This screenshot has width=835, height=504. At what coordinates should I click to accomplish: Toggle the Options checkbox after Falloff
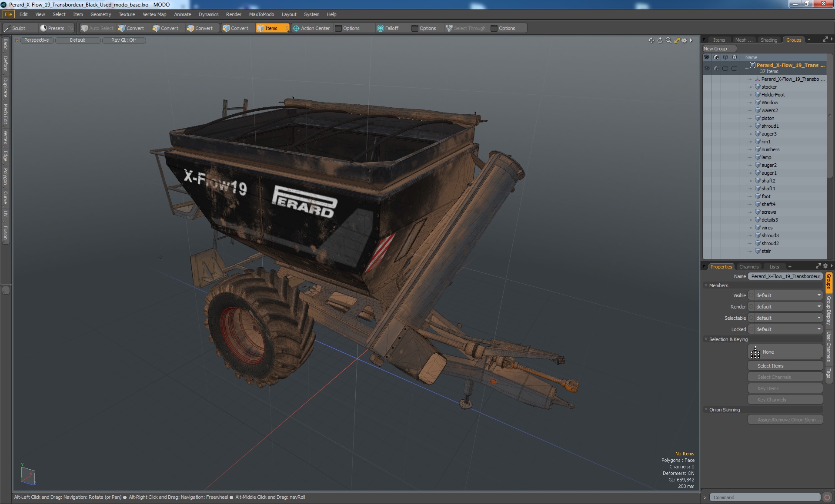[415, 28]
